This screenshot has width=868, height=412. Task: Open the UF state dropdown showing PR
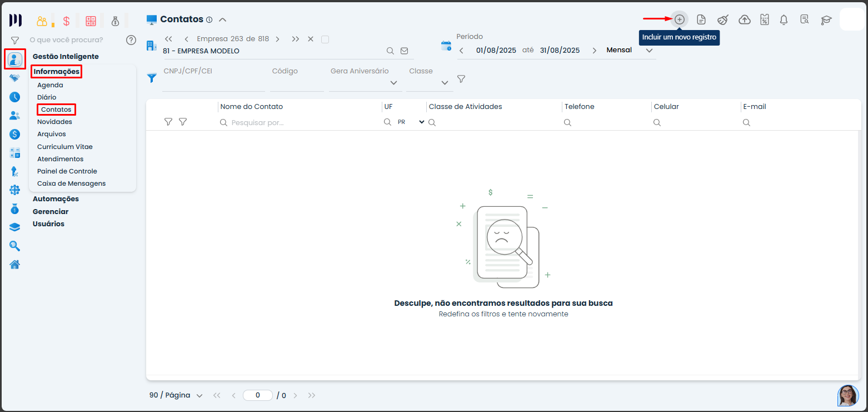(x=411, y=122)
